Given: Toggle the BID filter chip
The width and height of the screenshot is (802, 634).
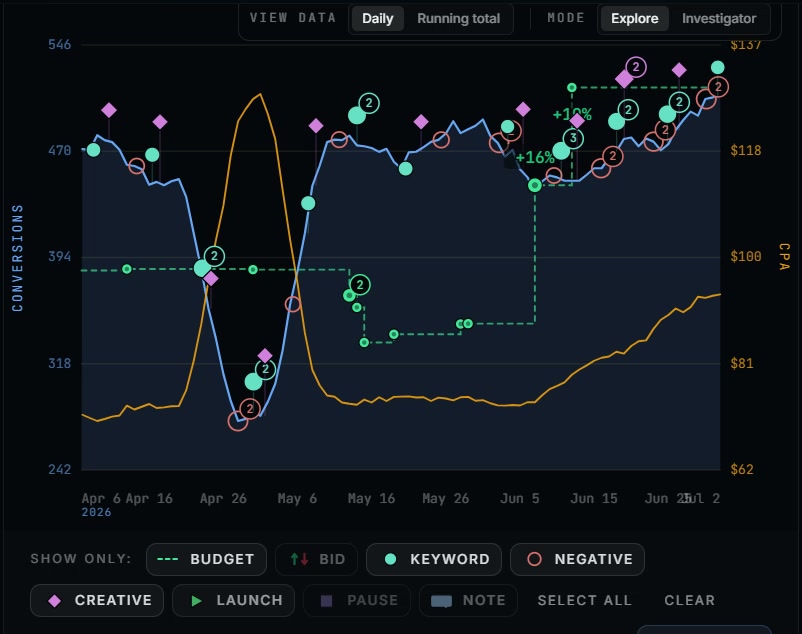Looking at the screenshot, I should (317, 559).
